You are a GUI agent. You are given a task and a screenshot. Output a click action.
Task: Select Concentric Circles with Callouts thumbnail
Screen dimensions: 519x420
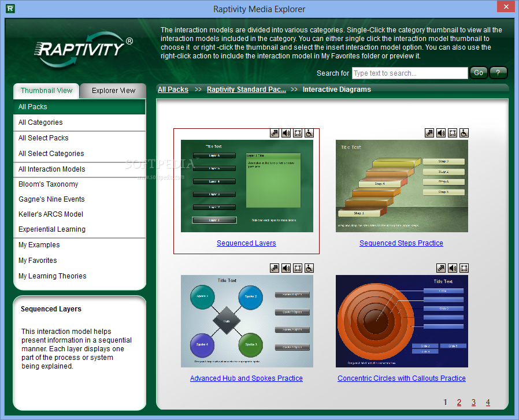[402, 321]
